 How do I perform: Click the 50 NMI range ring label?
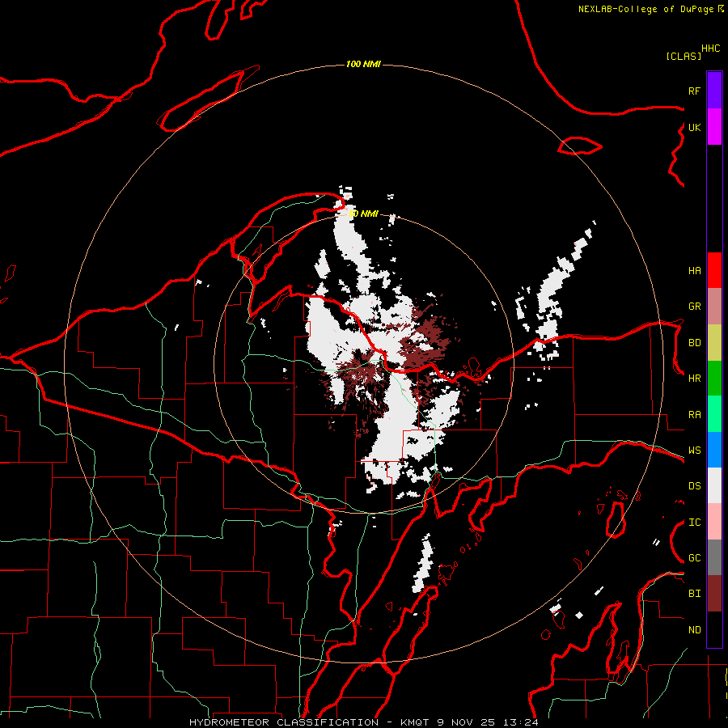click(363, 214)
